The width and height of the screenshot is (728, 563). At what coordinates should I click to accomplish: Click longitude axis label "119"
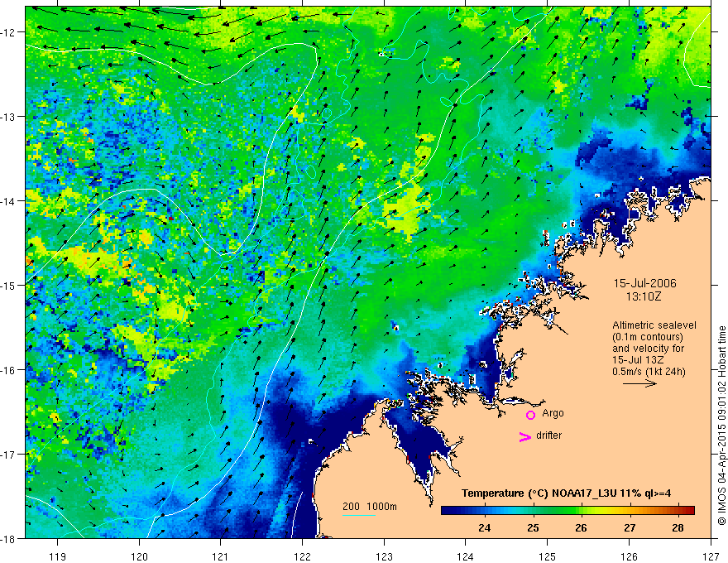(57, 556)
